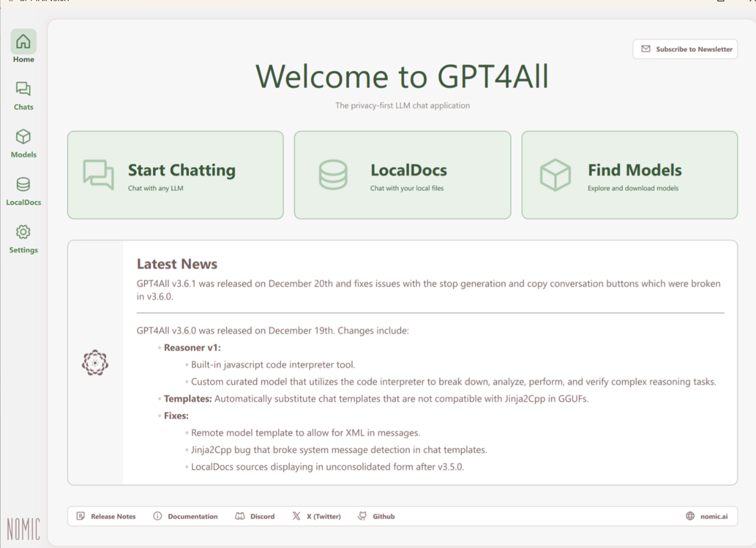Open the Start Chatting card
Screen dimensions: 756x548
(175, 174)
